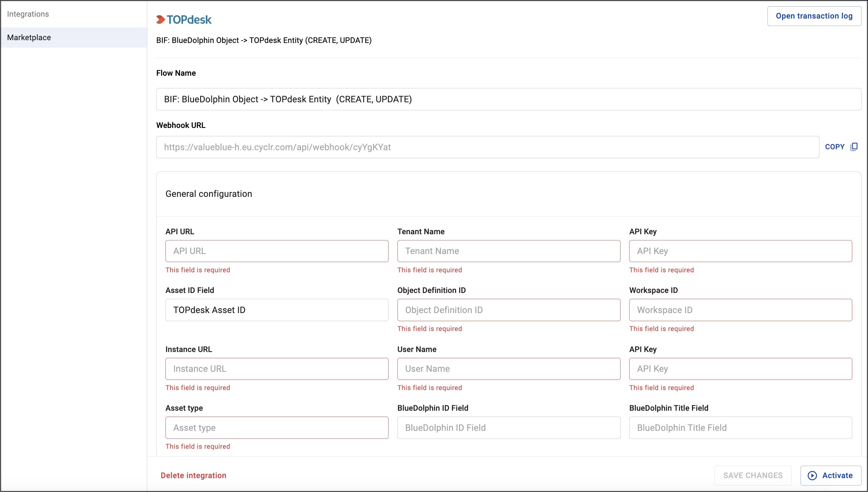Click the Instance URL input
Screen dimensions: 868x492
pyautogui.click(x=277, y=369)
